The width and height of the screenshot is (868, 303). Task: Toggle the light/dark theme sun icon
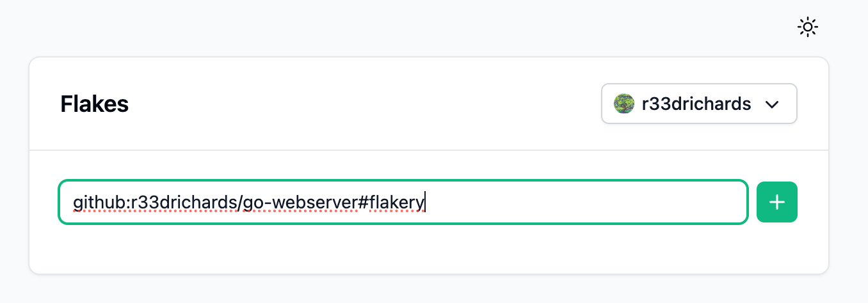tap(808, 27)
